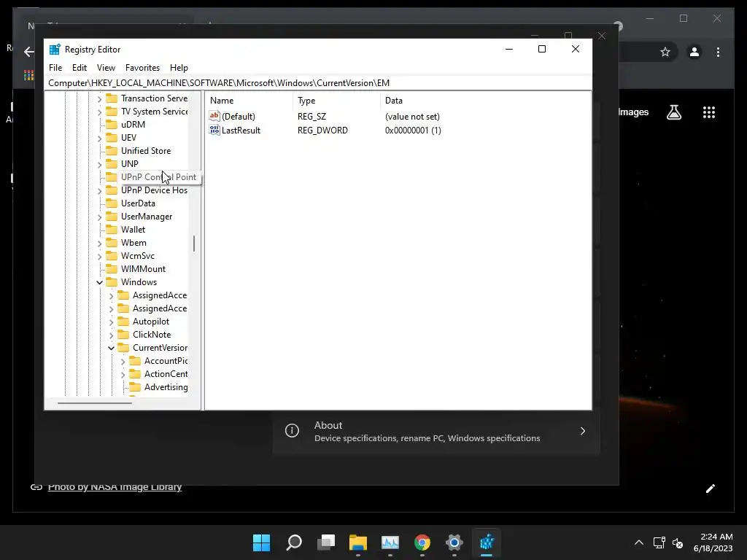This screenshot has width=747, height=560.
Task: Bookmark this page with the star icon
Action: [665, 52]
